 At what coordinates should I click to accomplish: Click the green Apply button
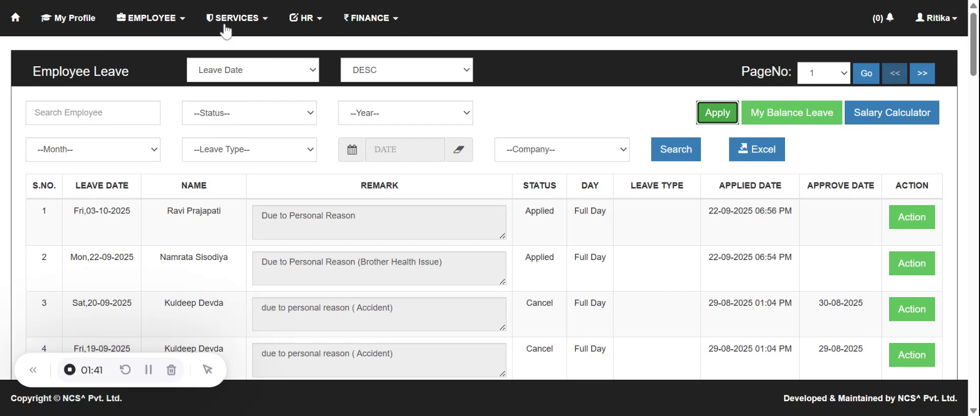pos(717,113)
